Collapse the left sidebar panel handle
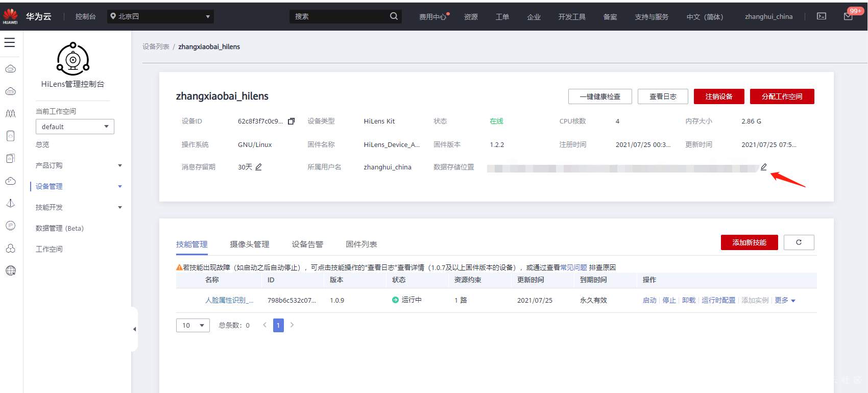 134,329
